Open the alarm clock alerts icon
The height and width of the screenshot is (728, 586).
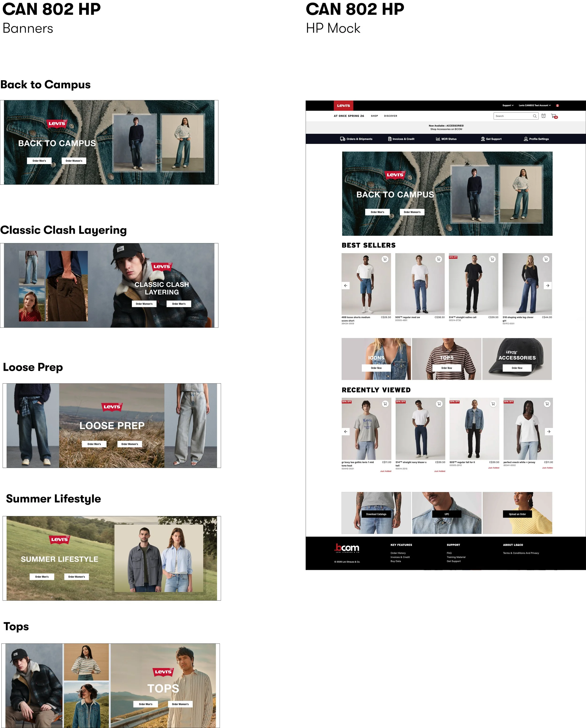click(543, 116)
